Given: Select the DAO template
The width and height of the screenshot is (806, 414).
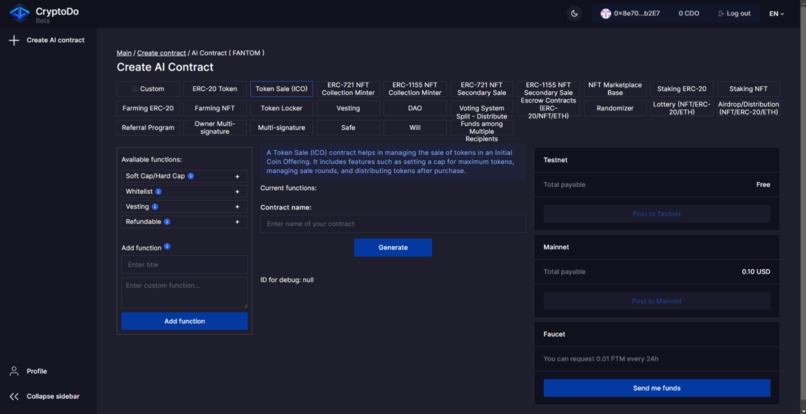Looking at the screenshot, I should pos(415,109).
